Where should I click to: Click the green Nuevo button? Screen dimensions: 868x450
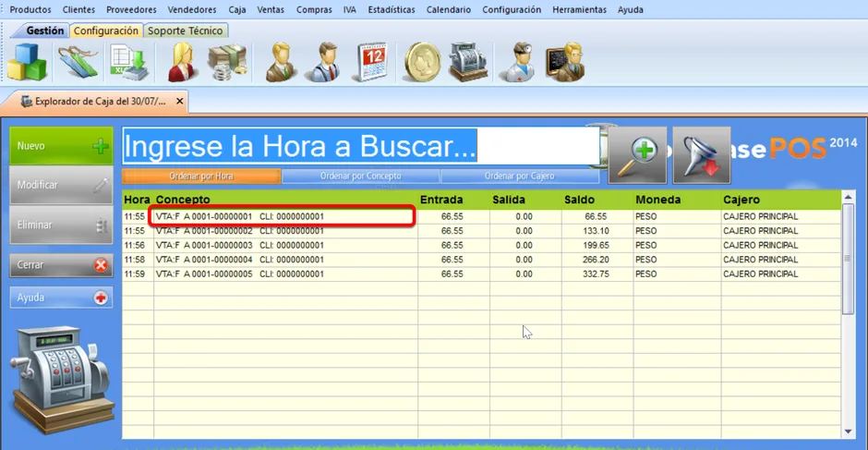pyautogui.click(x=62, y=146)
